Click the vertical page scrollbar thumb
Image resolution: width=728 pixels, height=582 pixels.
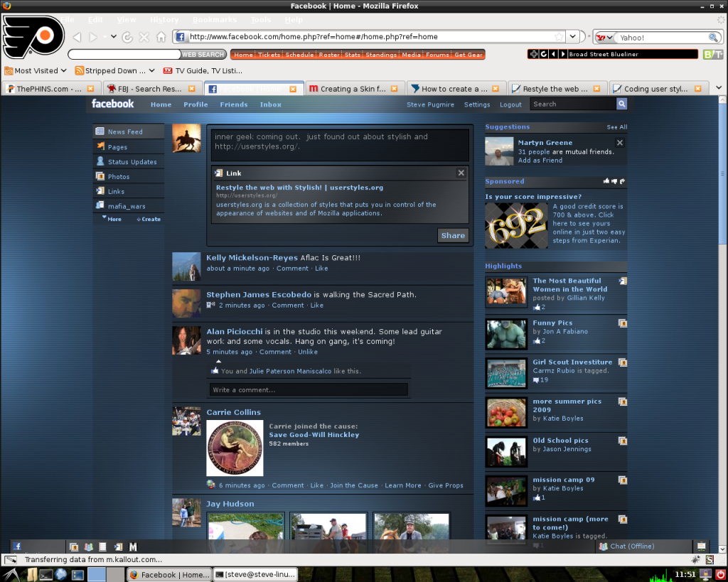[722, 174]
